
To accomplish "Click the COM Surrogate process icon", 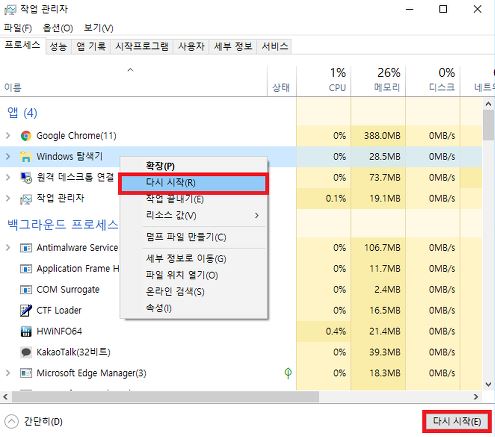I will click(26, 290).
